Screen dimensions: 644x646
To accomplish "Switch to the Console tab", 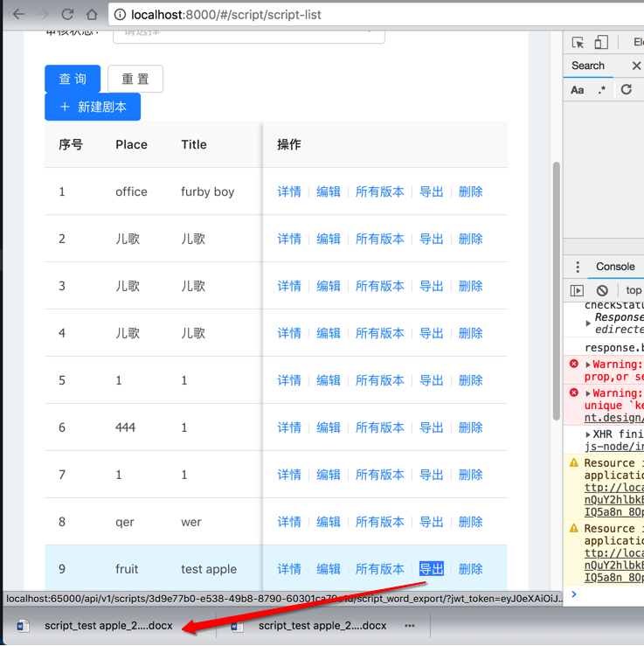I will (615, 267).
